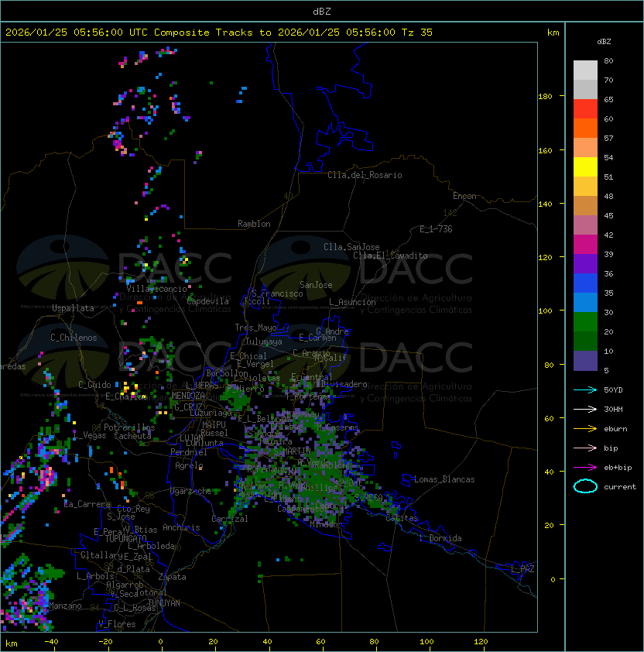The width and height of the screenshot is (644, 652).
Task: Click the Capdevila label
Action: click(208, 301)
